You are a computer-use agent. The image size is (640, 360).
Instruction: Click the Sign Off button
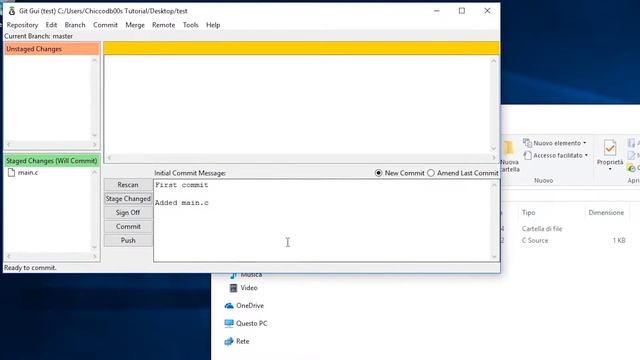click(128, 213)
